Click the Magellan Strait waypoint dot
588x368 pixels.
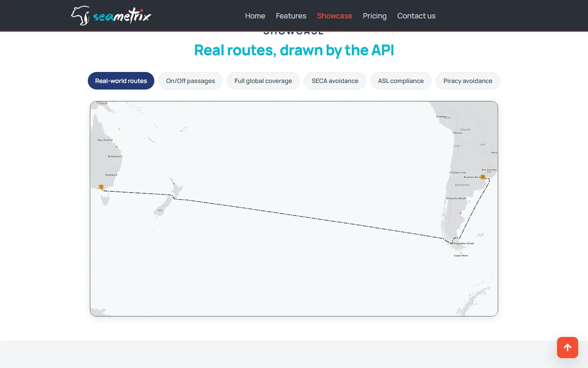pyautogui.click(x=452, y=243)
